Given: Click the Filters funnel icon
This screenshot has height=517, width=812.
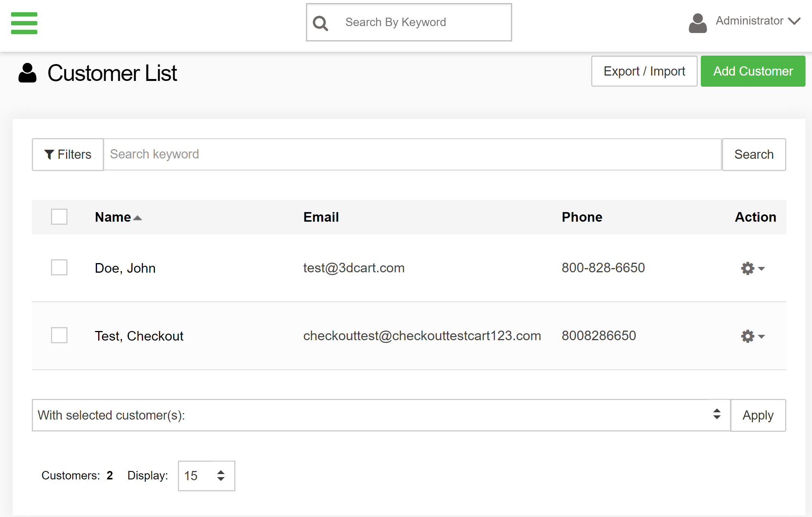Looking at the screenshot, I should tap(49, 154).
